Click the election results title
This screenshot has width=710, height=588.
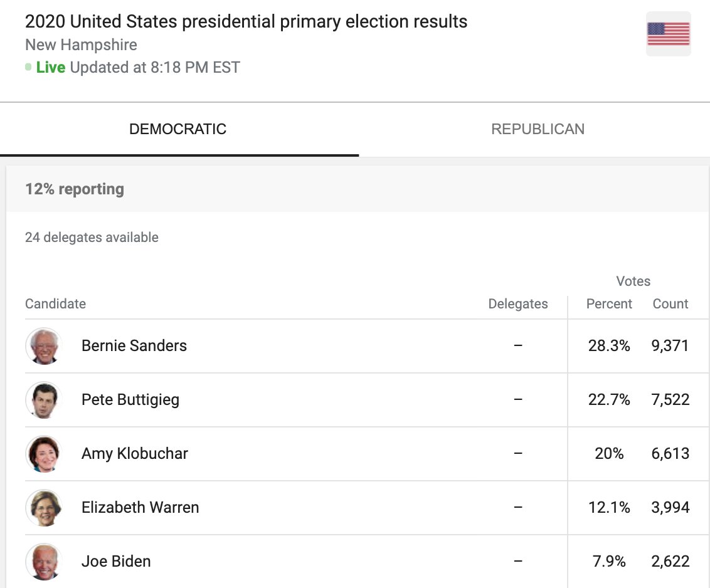click(246, 22)
